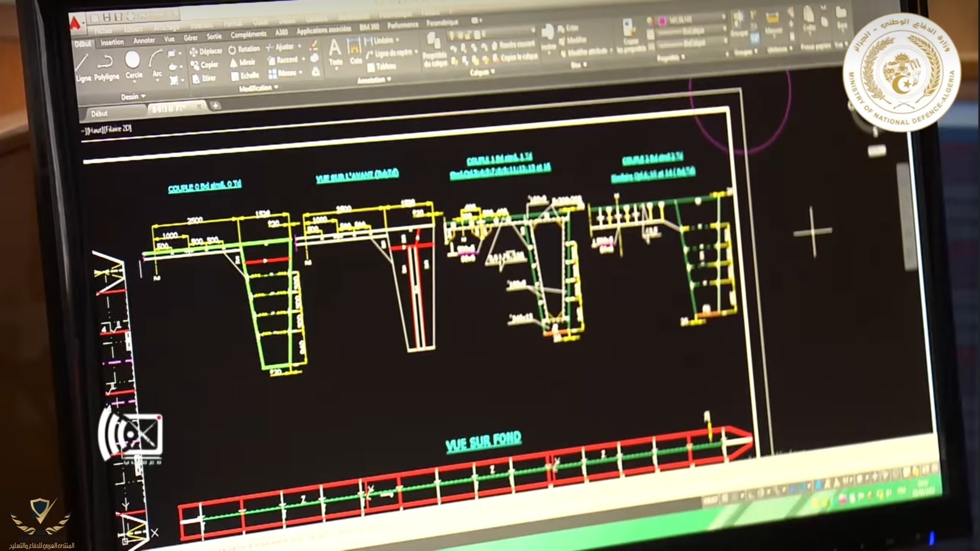Viewport: 980px width, 551px height.
Task: Expand the Annotation panel
Action: tap(374, 80)
